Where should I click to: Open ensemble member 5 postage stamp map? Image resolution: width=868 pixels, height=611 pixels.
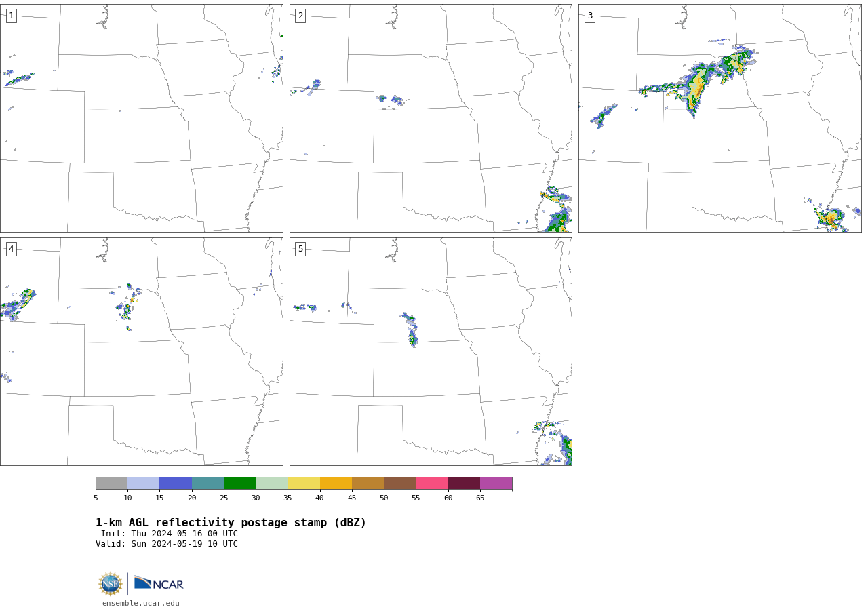pyautogui.click(x=431, y=351)
